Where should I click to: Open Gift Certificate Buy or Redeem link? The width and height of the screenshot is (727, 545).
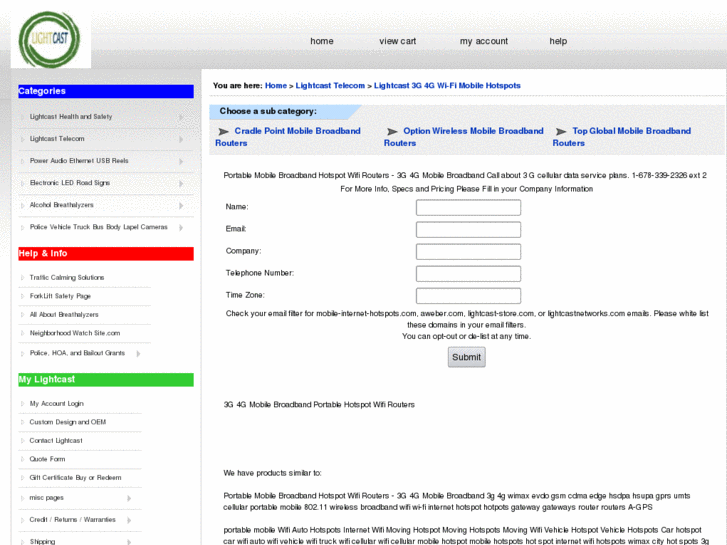tap(75, 478)
